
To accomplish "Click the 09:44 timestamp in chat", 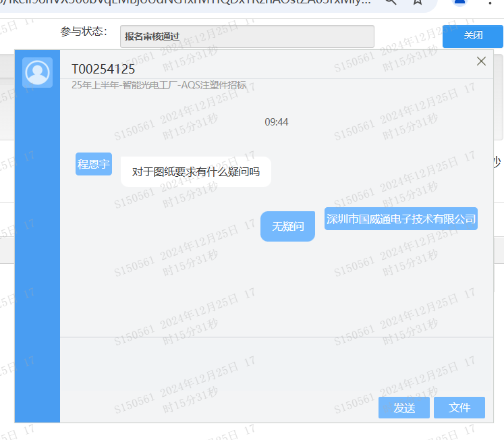I will click(277, 122).
